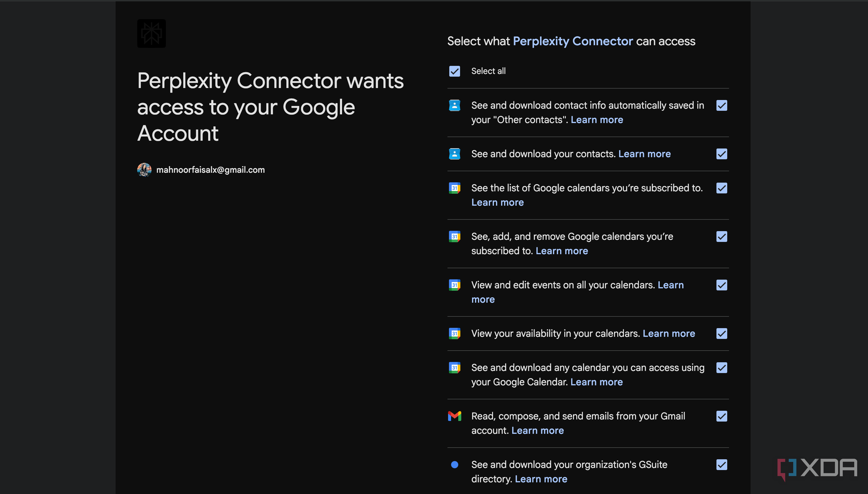Click the calendar icon next to "See and download any calendar"

pos(454,368)
